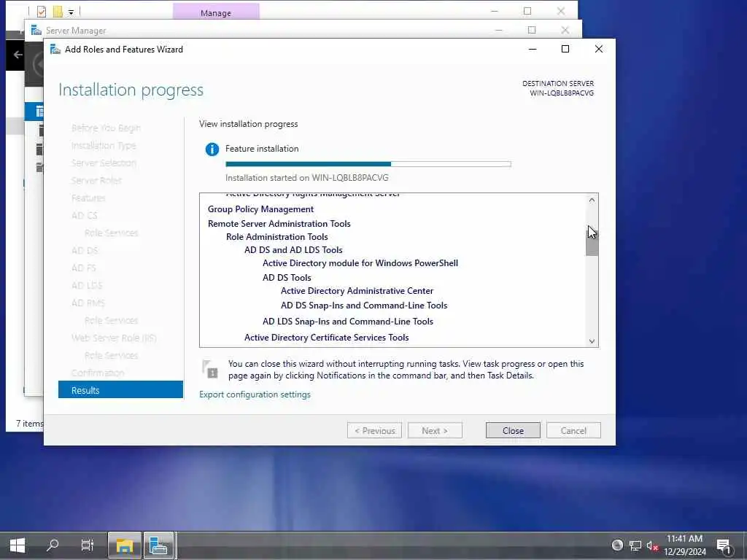Click the AD DS step in sidebar
This screenshot has height=560, width=747.
(85, 251)
